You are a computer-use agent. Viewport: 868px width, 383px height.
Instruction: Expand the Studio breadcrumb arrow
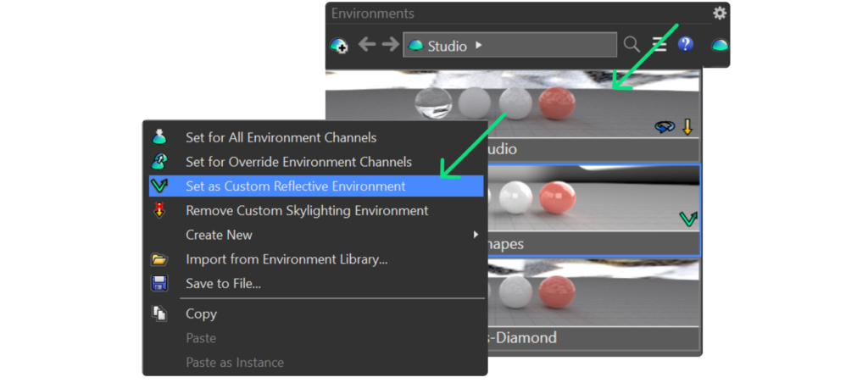point(479,46)
